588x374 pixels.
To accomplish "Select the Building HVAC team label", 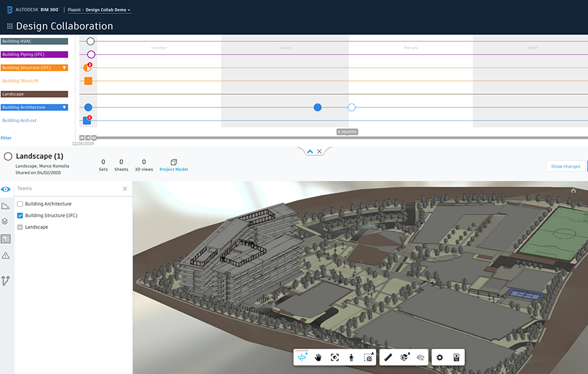I will 34,41.
